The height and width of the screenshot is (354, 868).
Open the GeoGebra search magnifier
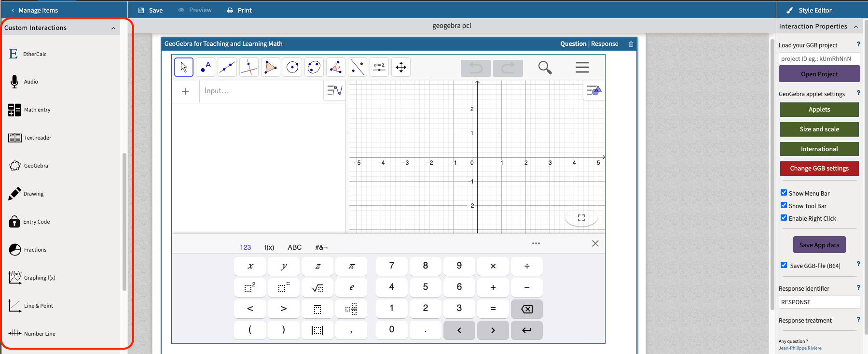click(545, 68)
